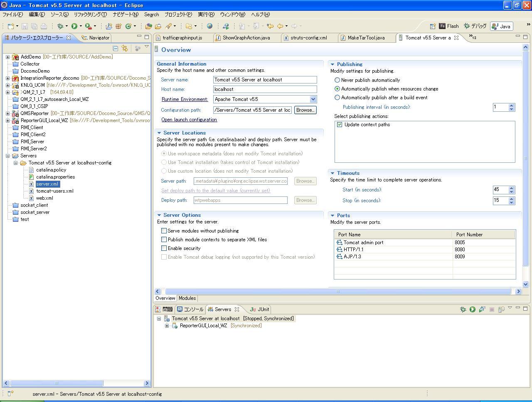The height and width of the screenshot is (402, 532).
Task: Click the Server name input field
Action: (x=265, y=80)
